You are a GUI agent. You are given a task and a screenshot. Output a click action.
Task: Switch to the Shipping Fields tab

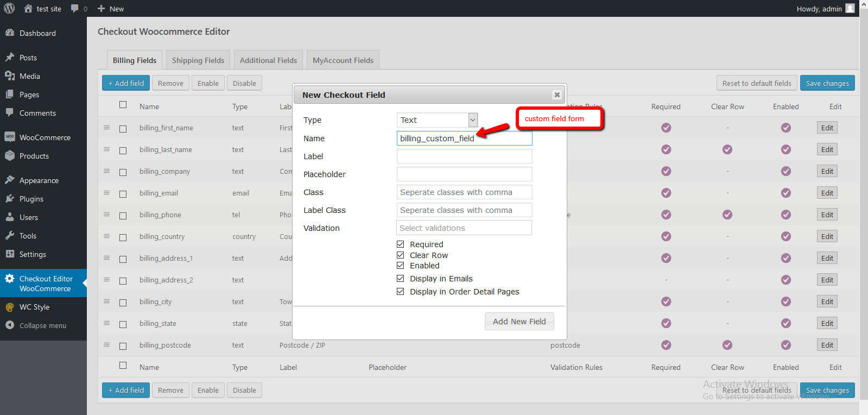pyautogui.click(x=198, y=60)
